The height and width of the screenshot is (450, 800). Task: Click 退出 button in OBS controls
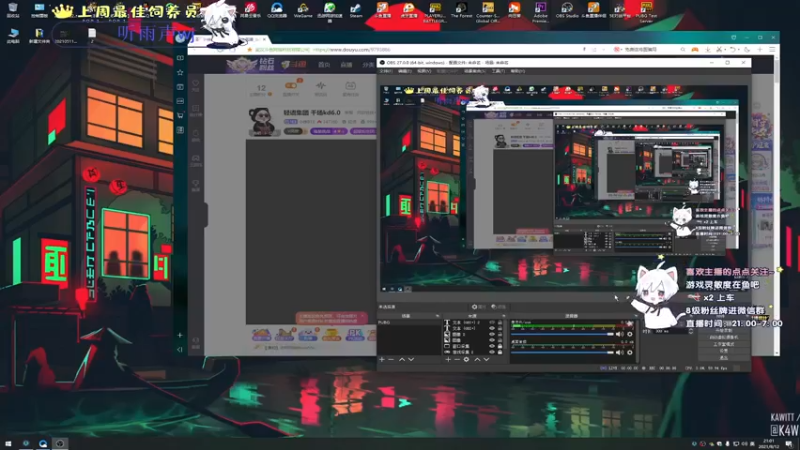click(724, 358)
